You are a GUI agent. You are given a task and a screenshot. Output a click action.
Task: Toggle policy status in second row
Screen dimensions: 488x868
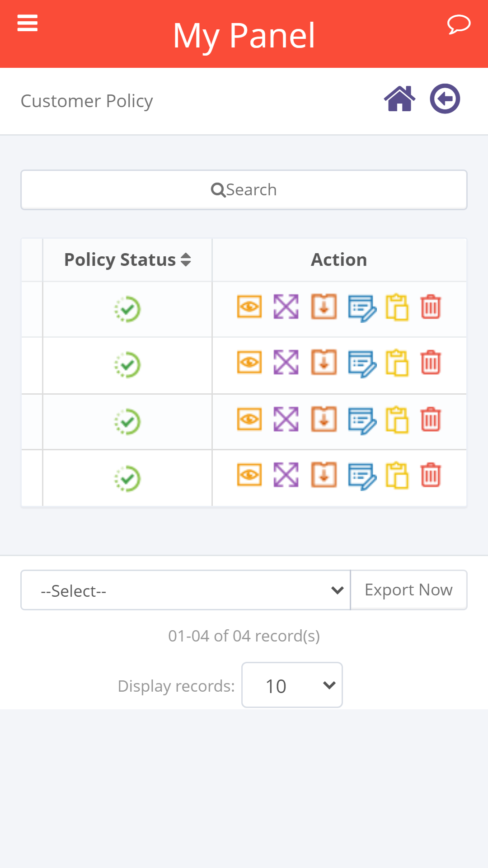tap(127, 365)
